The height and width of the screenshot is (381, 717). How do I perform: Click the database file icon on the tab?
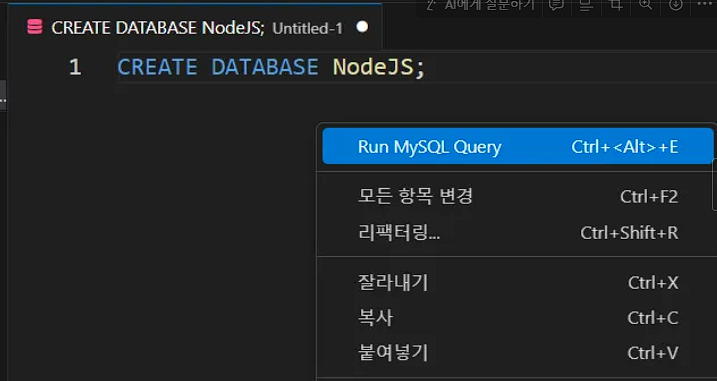(35, 27)
